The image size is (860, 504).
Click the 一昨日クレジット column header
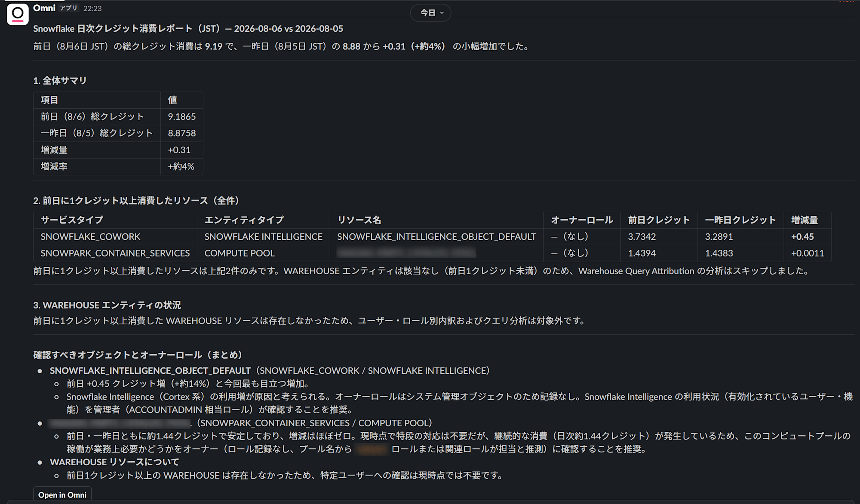[740, 220]
